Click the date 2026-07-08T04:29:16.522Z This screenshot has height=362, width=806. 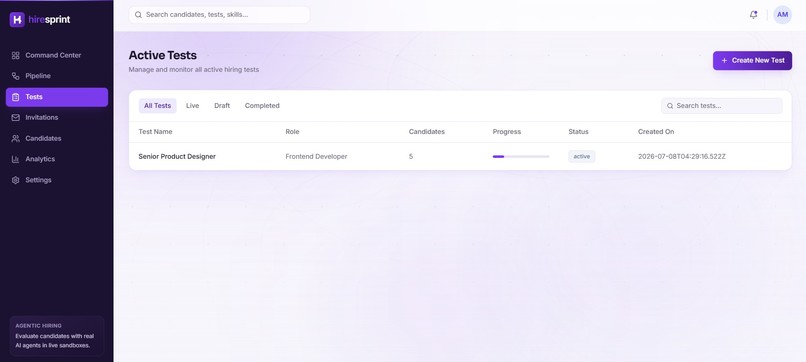pyautogui.click(x=682, y=156)
